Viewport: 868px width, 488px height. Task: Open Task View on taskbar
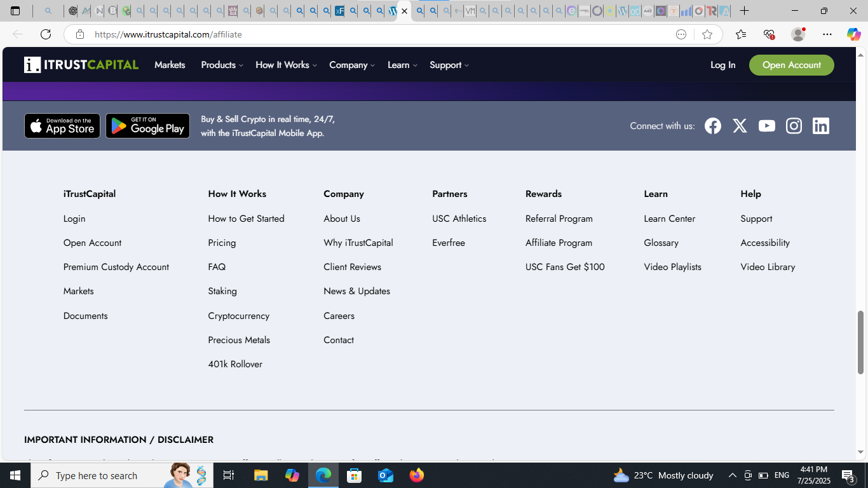229,475
